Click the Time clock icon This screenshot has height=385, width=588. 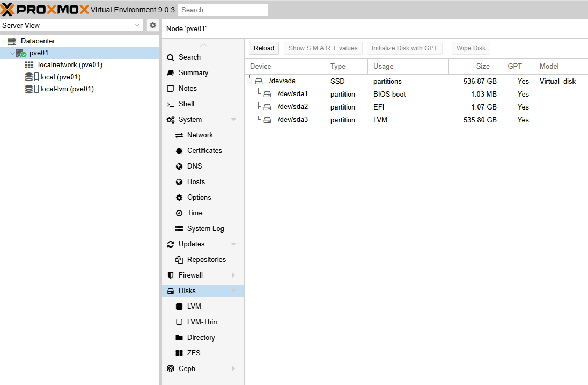(179, 213)
